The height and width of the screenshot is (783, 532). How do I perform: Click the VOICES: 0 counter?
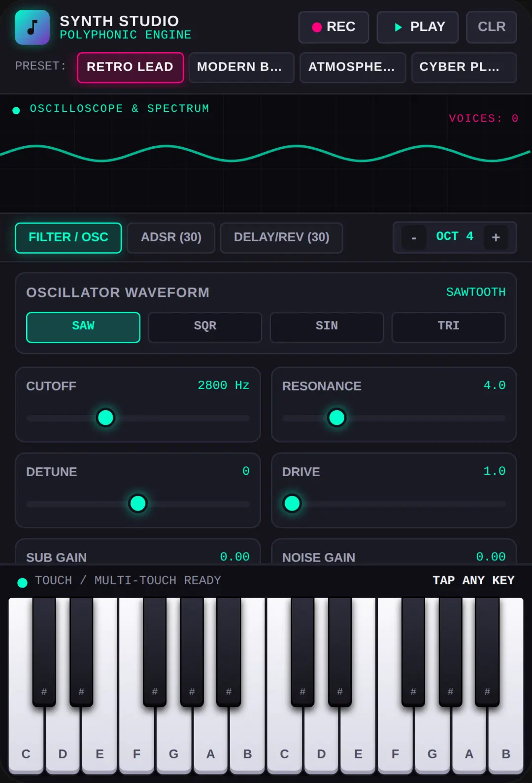coord(483,119)
